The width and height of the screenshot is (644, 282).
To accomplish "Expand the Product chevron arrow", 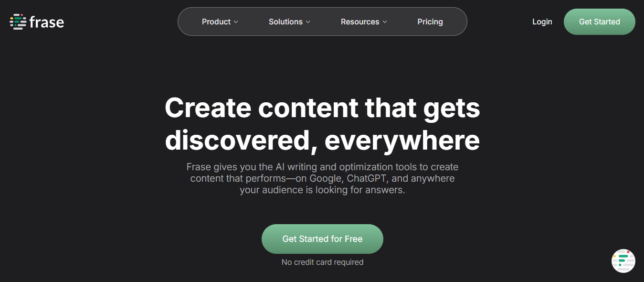I will click(236, 22).
